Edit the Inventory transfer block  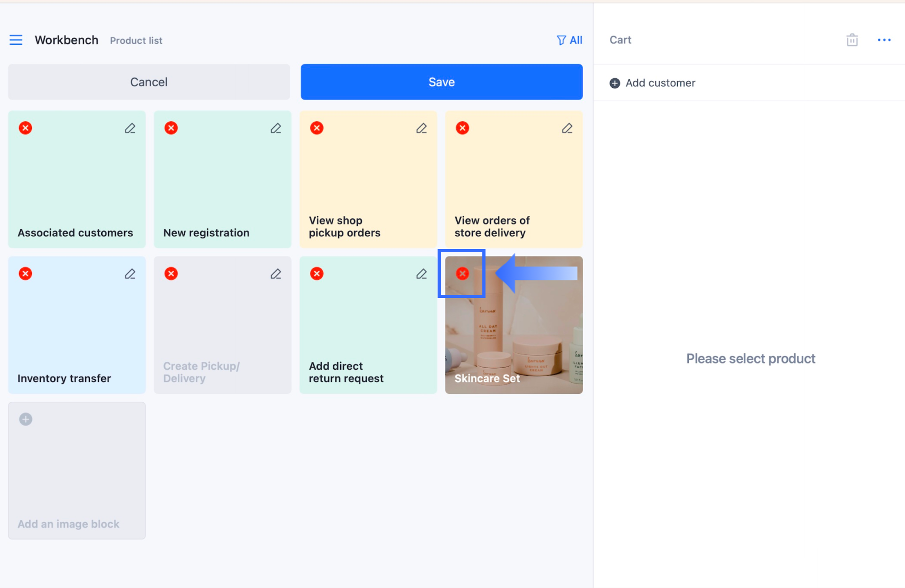pyautogui.click(x=130, y=274)
